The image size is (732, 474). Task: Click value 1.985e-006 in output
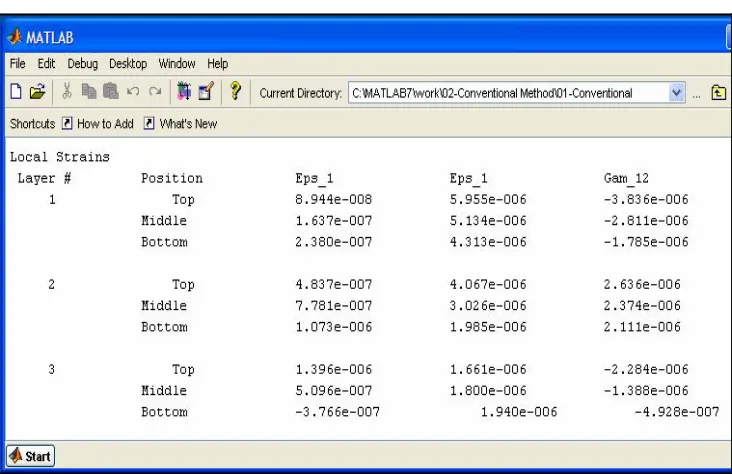click(x=488, y=327)
